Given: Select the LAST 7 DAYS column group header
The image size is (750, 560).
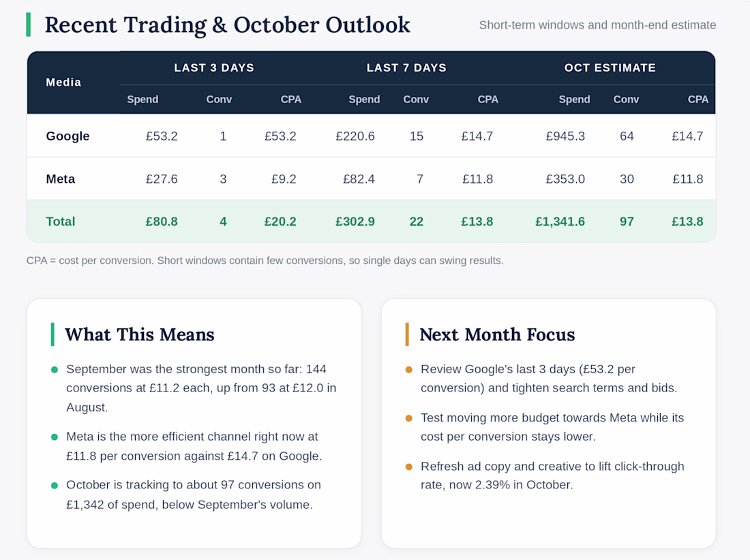Looking at the screenshot, I should pos(406,68).
